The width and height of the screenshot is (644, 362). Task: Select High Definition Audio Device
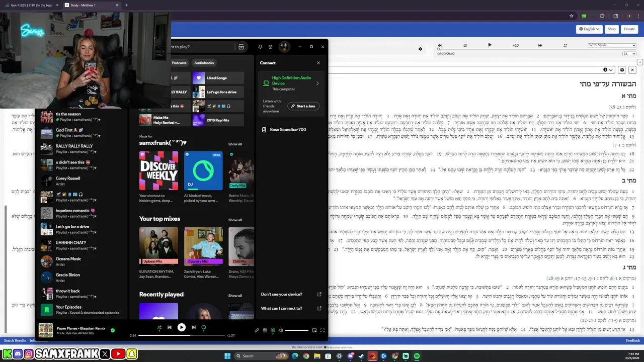(x=291, y=83)
